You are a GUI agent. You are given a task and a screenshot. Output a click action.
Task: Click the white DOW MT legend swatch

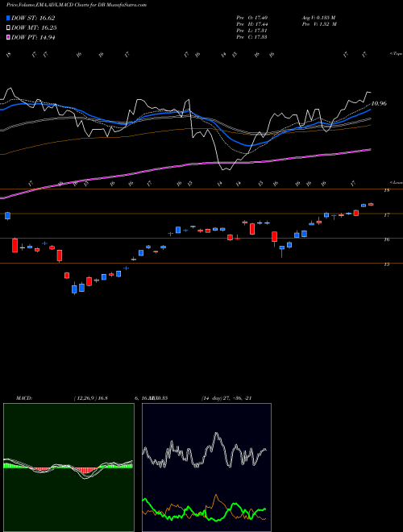[8, 28]
